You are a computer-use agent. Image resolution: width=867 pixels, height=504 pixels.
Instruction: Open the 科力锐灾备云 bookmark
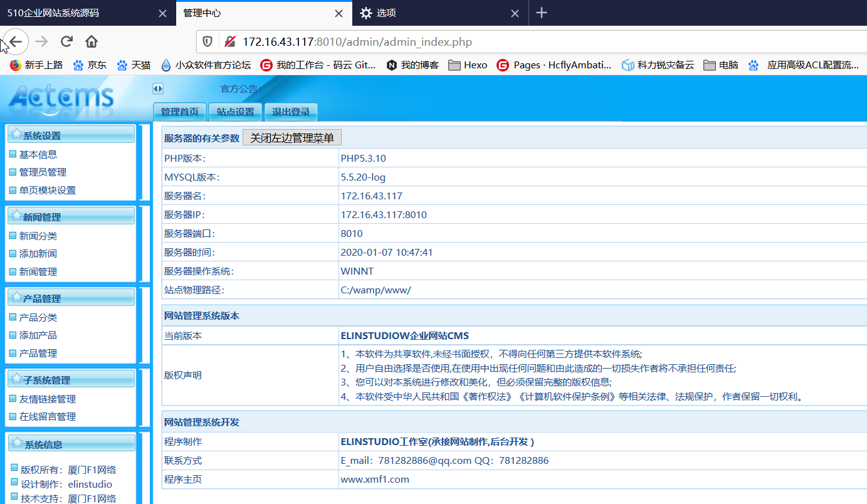(658, 65)
